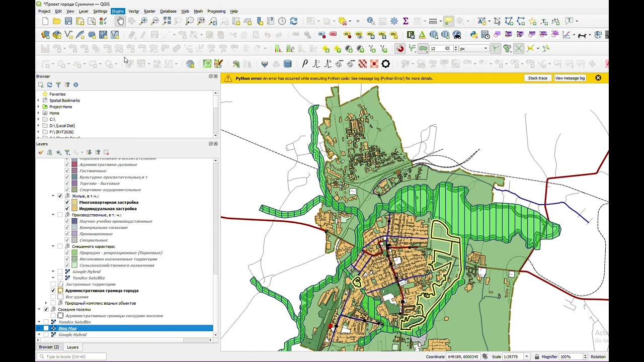Click the Zoom Full extent icon
The height and width of the screenshot is (362, 644).
167,21
